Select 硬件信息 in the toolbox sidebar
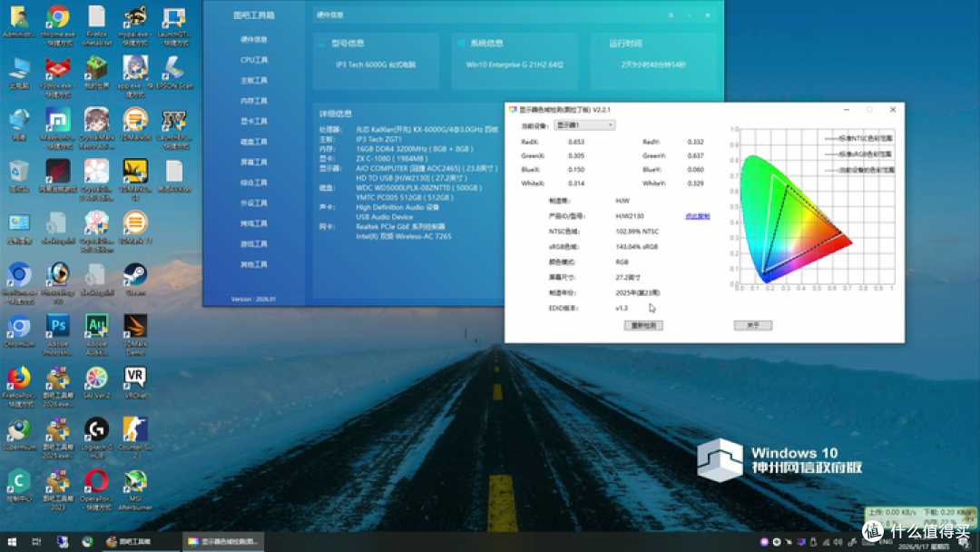Image resolution: width=980 pixels, height=552 pixels. 254,39
